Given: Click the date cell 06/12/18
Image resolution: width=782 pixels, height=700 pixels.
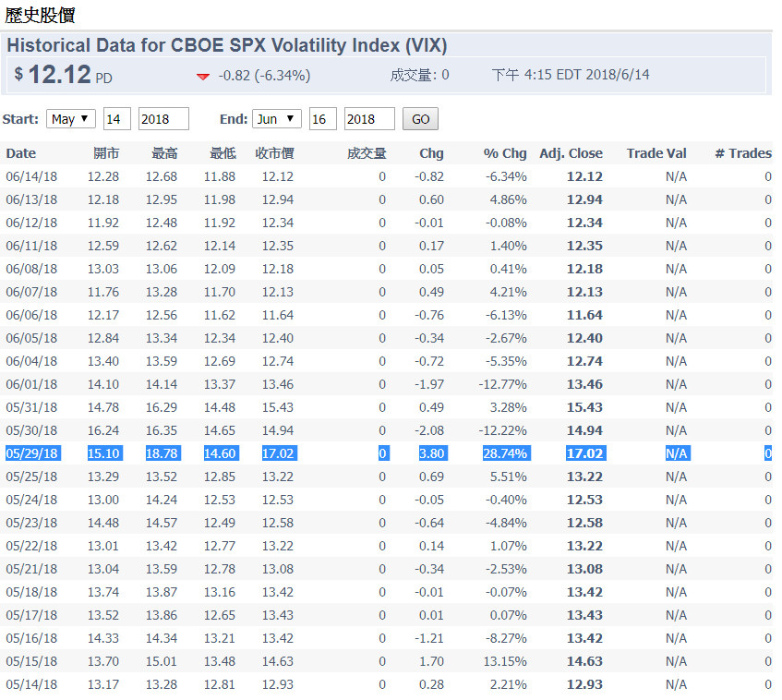Looking at the screenshot, I should (31, 223).
